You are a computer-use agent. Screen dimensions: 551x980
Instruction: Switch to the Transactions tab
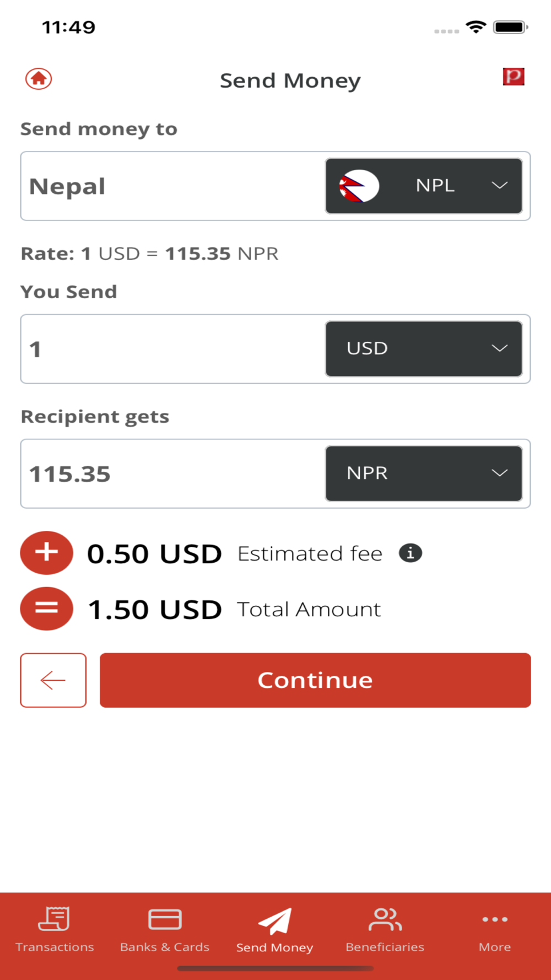point(55,929)
